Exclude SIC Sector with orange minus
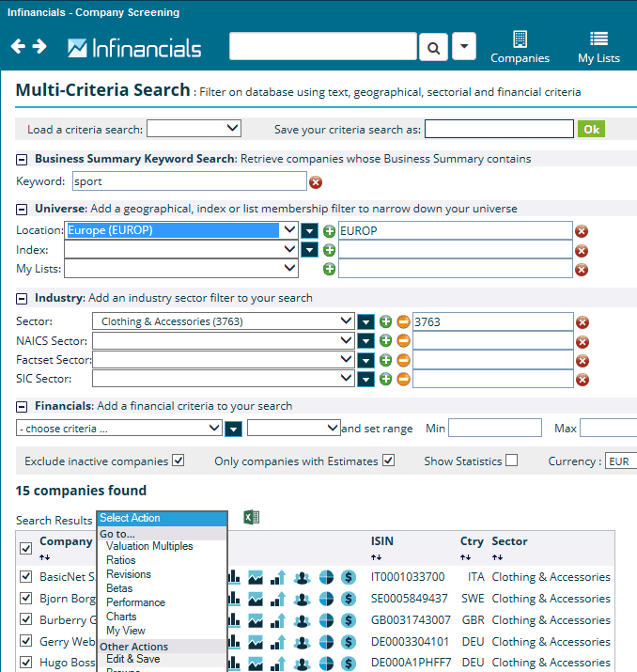This screenshot has height=672, width=637. pyautogui.click(x=403, y=379)
